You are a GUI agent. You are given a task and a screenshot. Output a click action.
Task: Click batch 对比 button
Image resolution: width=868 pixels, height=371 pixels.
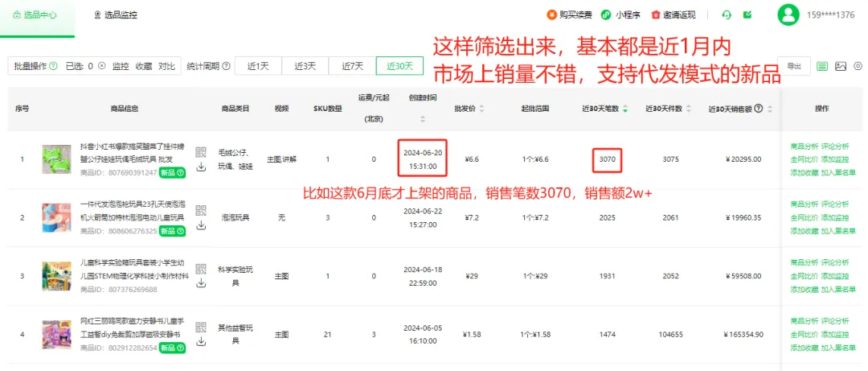[166, 66]
